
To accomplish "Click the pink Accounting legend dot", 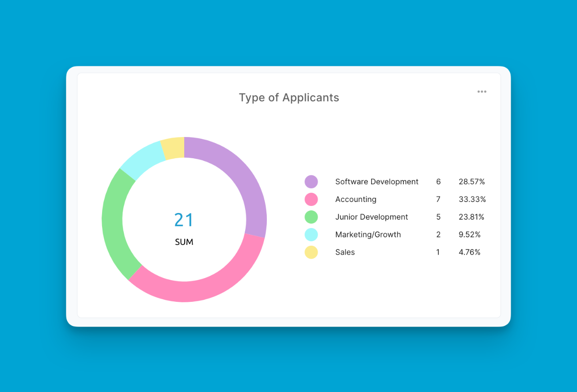I will pos(311,199).
